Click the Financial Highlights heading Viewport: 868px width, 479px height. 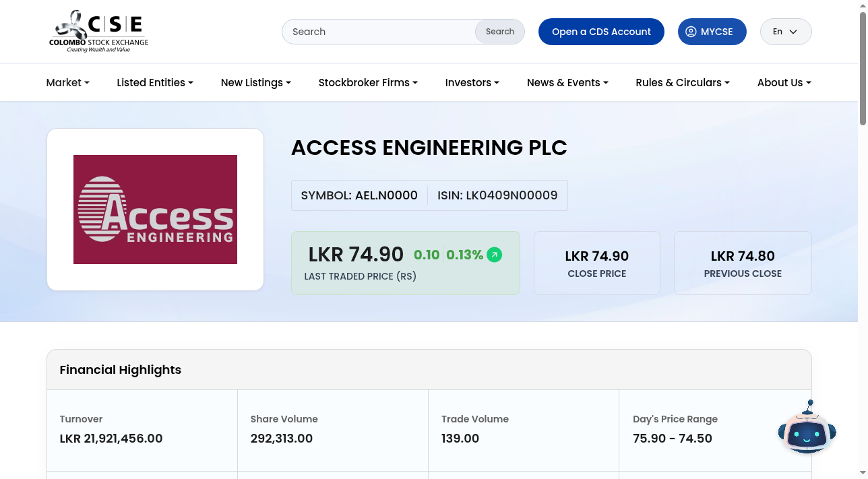(x=121, y=370)
